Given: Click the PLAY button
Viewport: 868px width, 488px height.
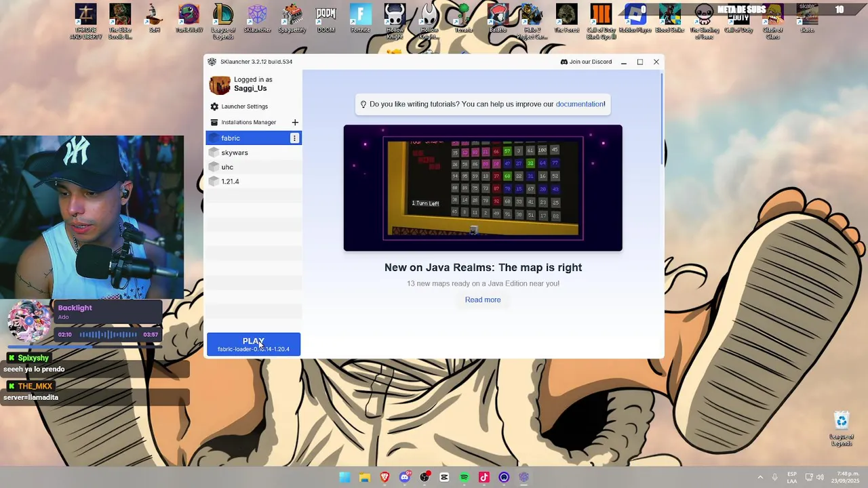Looking at the screenshot, I should [x=254, y=344].
